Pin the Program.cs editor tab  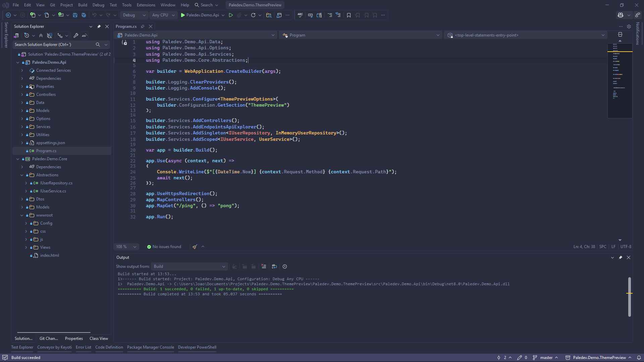143,26
